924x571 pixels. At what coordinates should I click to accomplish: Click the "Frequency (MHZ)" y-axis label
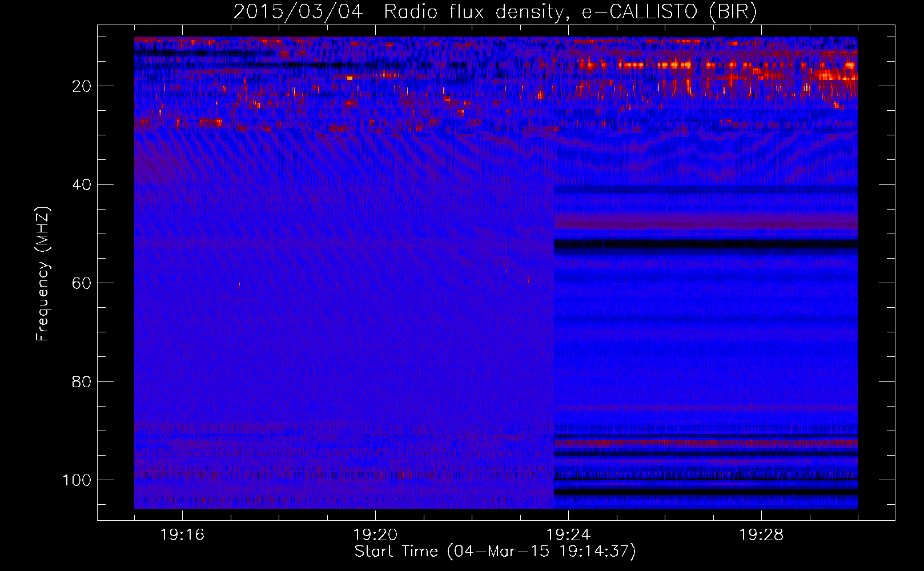pyautogui.click(x=43, y=274)
